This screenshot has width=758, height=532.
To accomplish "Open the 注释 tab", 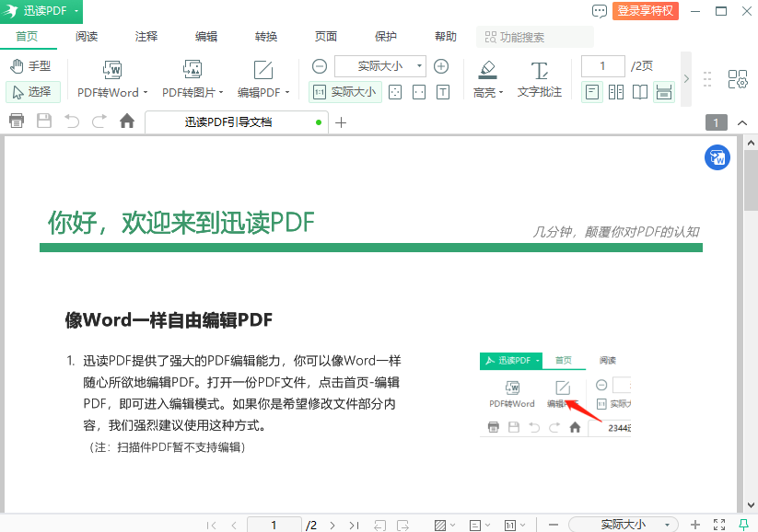I will tap(146, 37).
